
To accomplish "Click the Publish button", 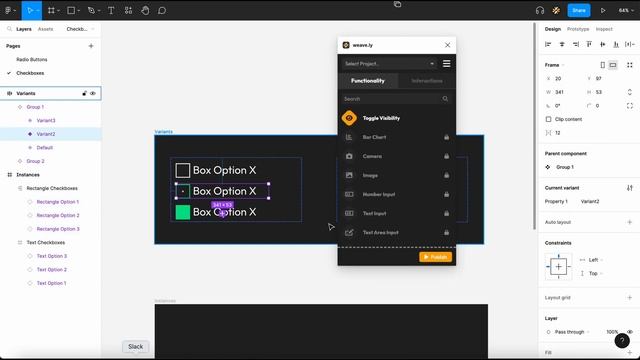I will (435, 257).
